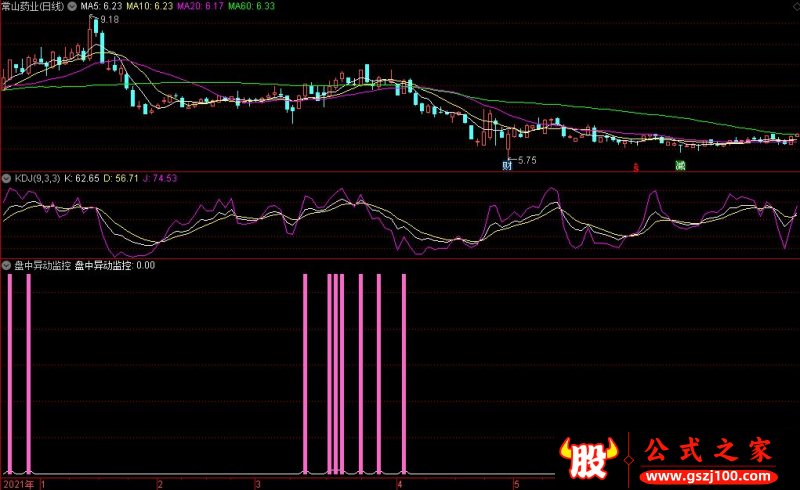Image resolution: width=800 pixels, height=490 pixels.
Task: Click the magenta MA20 label
Action: [200, 6]
